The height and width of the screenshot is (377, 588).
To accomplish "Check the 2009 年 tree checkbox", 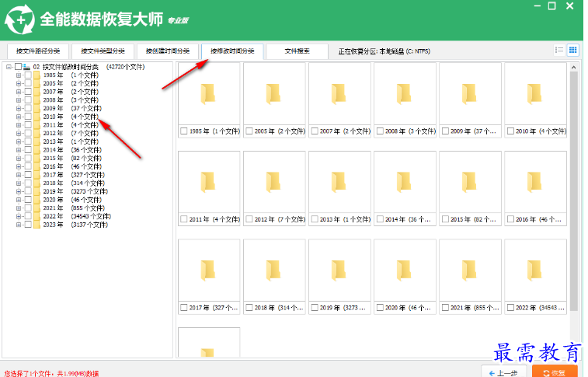I will (x=28, y=108).
